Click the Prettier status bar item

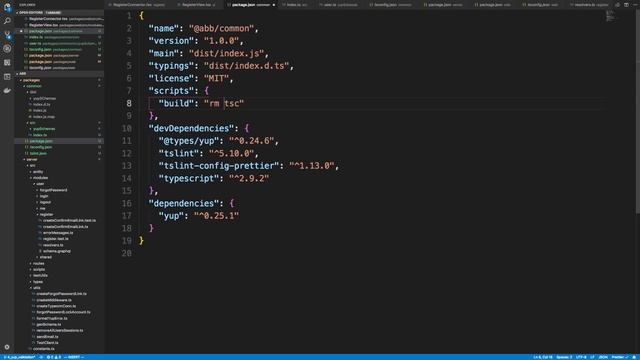(x=620, y=357)
